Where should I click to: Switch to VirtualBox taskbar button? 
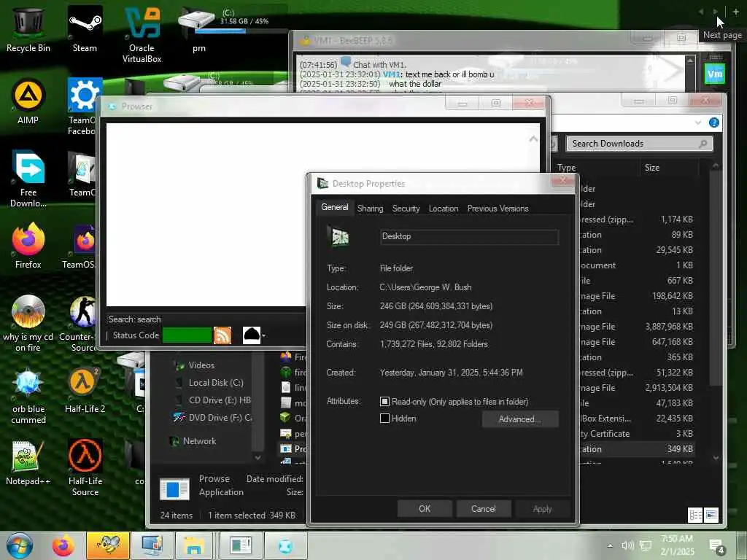pyautogui.click(x=152, y=545)
